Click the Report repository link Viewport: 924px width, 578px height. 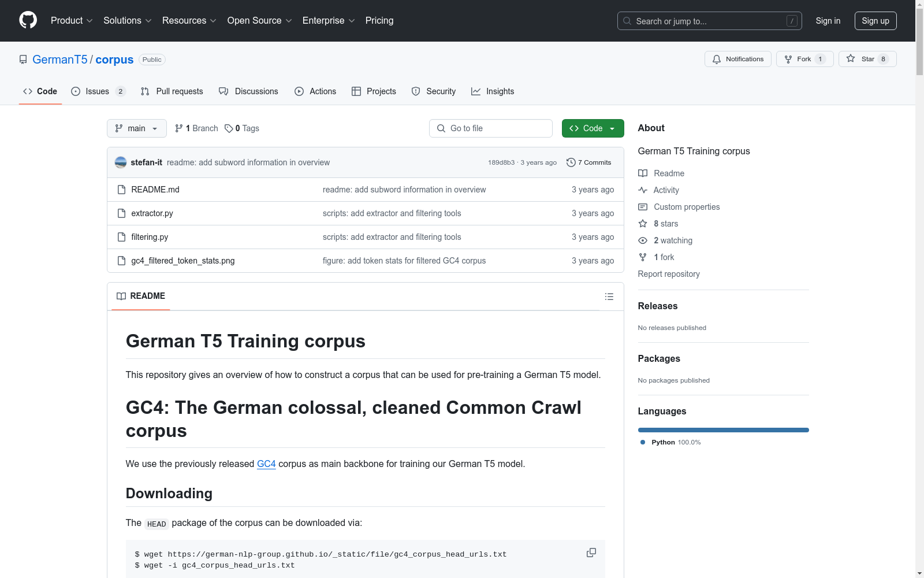coord(669,274)
